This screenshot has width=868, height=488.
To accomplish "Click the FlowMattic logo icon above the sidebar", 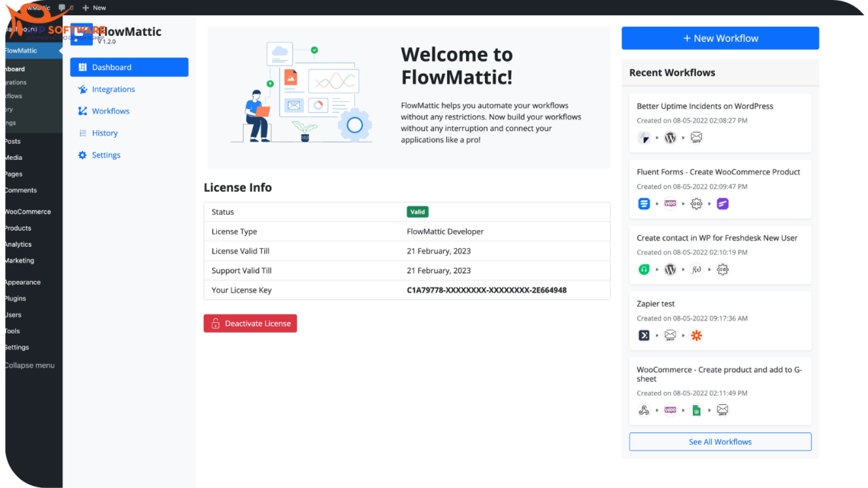I will [81, 34].
